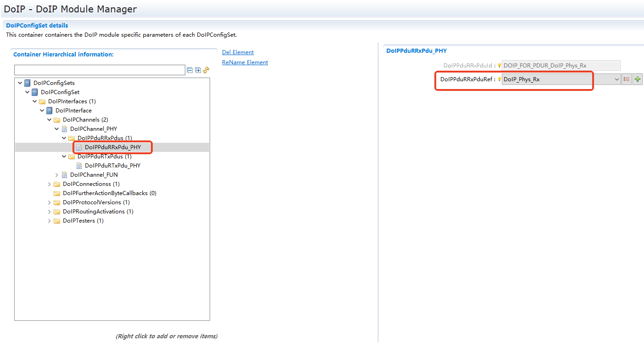This screenshot has height=347, width=644.
Task: Click the lightbulb hint icon beside DoIPPduRRxPduRef
Action: pyautogui.click(x=500, y=79)
